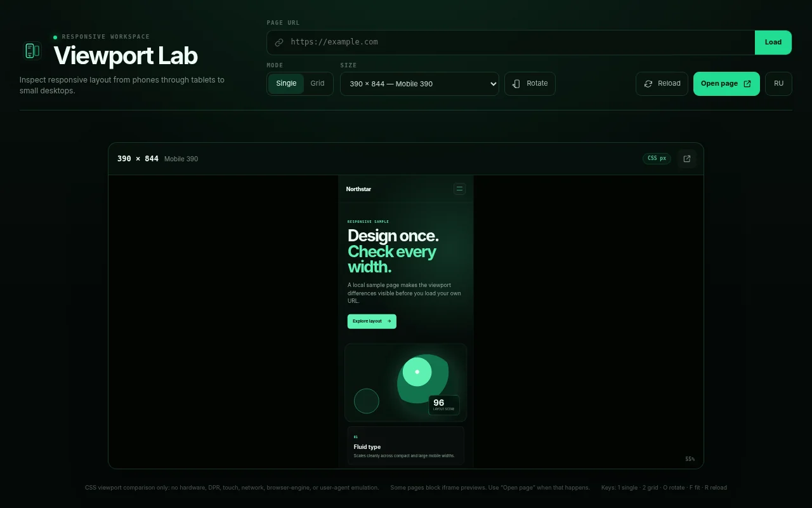Toggle language with the RU button
This screenshot has height=508, width=812.
pyautogui.click(x=778, y=84)
